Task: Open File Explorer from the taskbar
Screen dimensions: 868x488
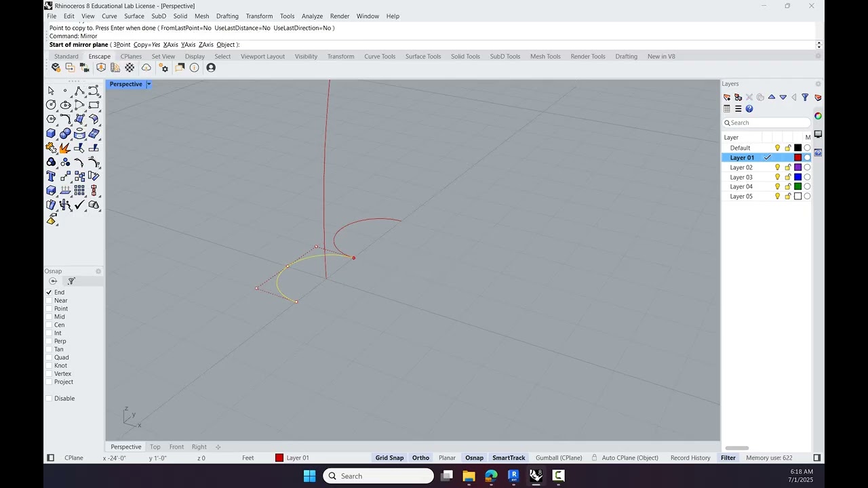Action: coord(469,476)
